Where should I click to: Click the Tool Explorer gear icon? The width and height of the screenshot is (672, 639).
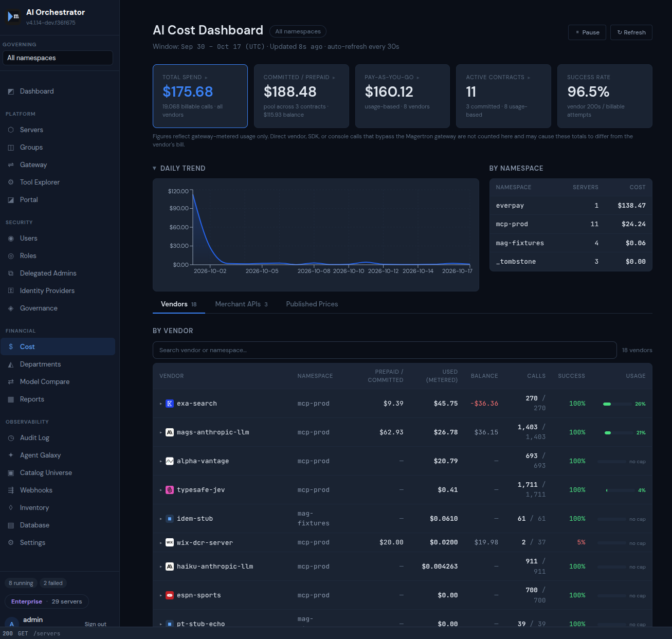(11, 182)
